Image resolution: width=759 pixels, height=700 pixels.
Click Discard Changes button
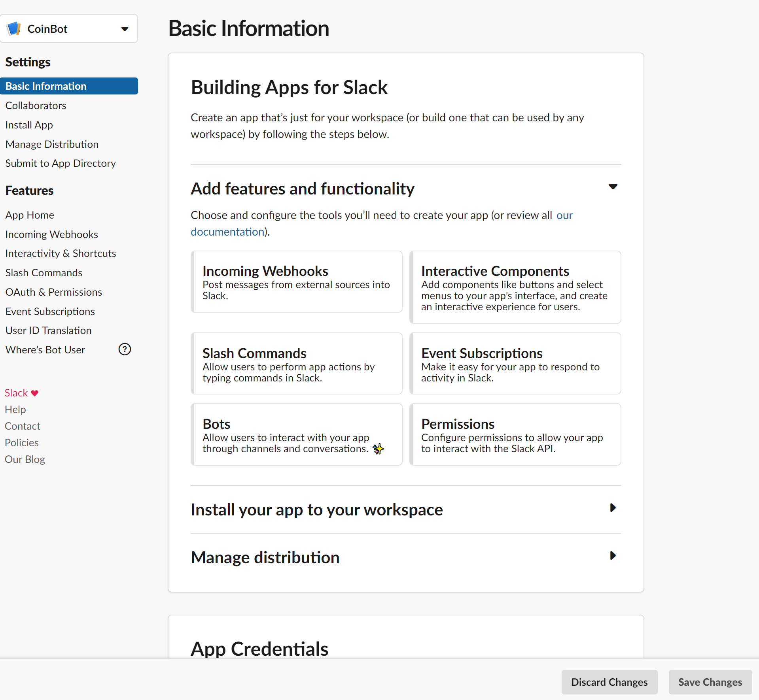point(609,682)
